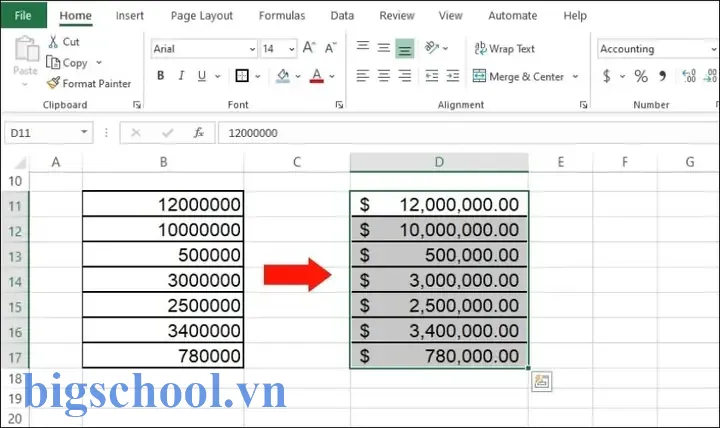
Task: Open the Fill Color dropdown arrow
Action: point(298,76)
